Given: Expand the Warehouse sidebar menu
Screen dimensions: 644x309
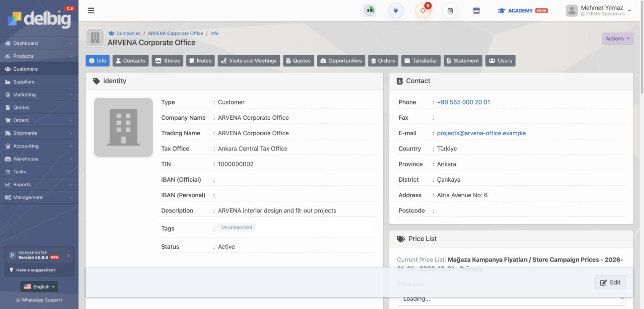Looking at the screenshot, I should coord(39,159).
